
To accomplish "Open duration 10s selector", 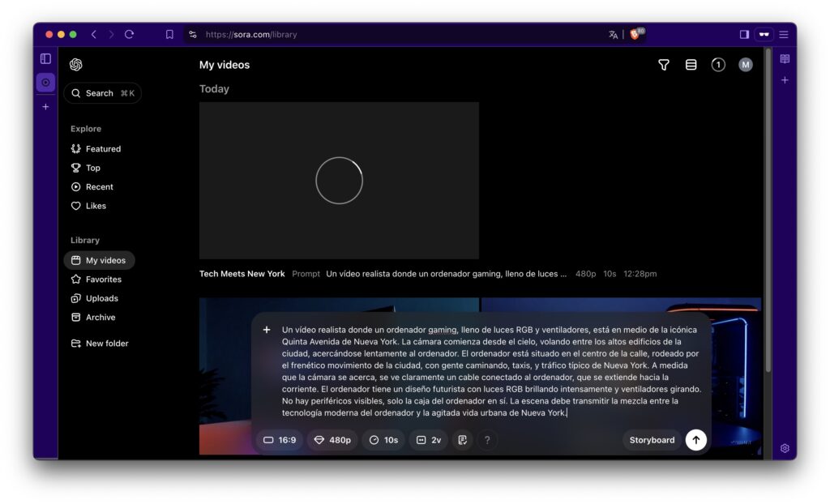I will 383,440.
